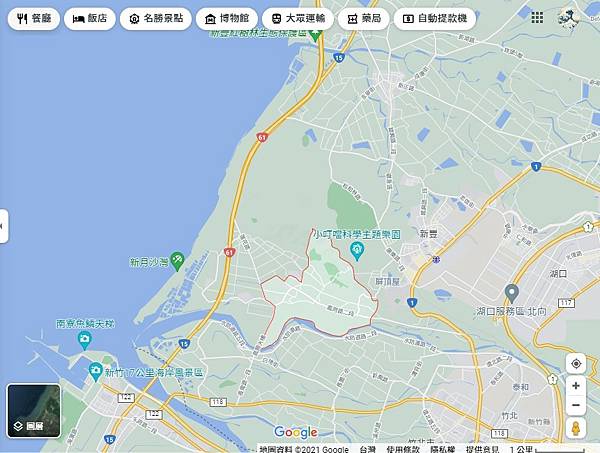Open 湖口服務區 北向 location pin
The image size is (600, 453).
[x=511, y=293]
